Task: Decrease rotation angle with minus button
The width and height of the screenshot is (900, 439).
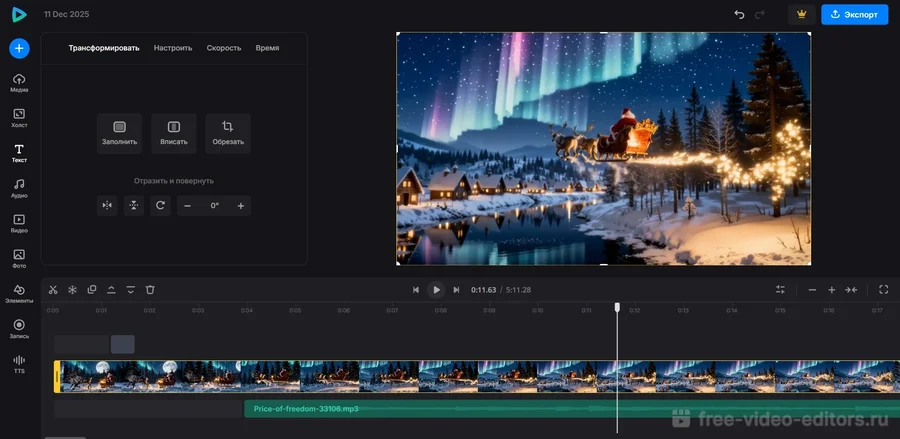Action: pyautogui.click(x=187, y=205)
